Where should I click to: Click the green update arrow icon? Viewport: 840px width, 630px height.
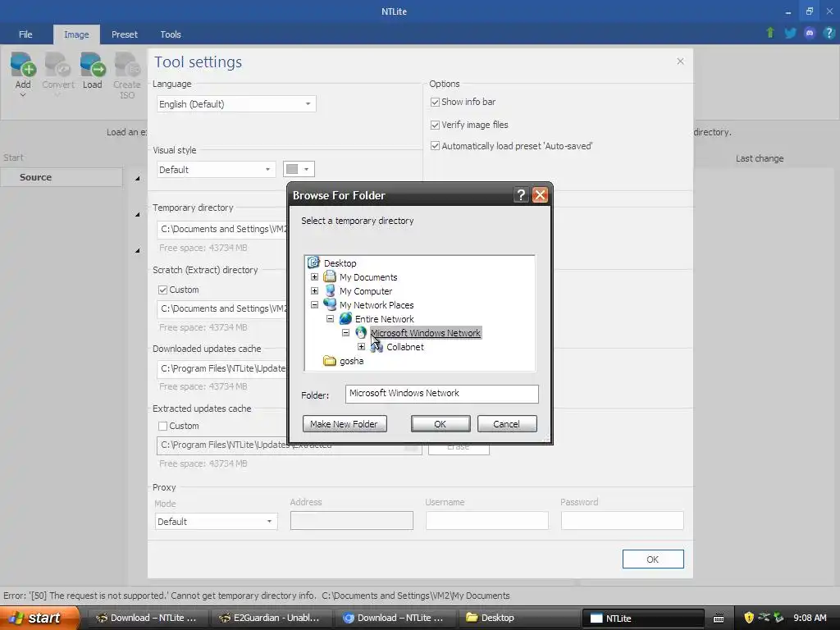769,33
